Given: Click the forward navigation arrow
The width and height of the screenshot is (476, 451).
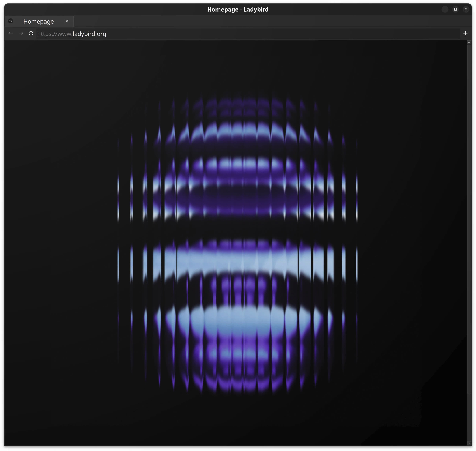Looking at the screenshot, I should coord(21,33).
